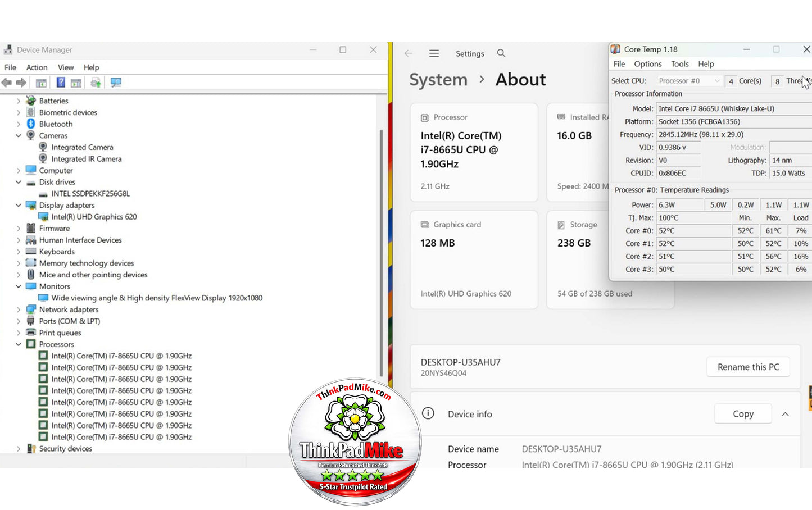Select the Security devices key icon
This screenshot has height=510, width=812.
pos(31,448)
